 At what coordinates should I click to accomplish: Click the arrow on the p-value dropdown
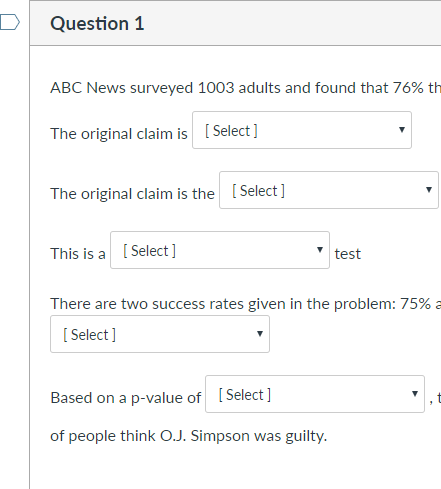click(x=415, y=394)
